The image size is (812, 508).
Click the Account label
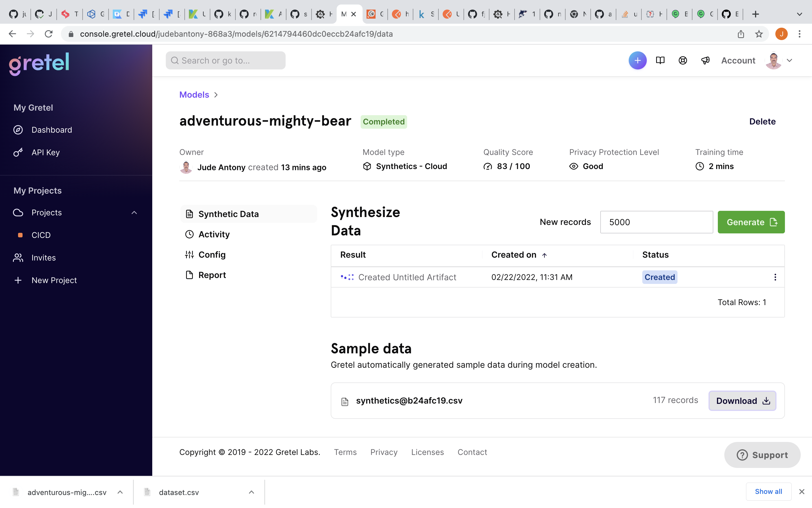coord(738,60)
